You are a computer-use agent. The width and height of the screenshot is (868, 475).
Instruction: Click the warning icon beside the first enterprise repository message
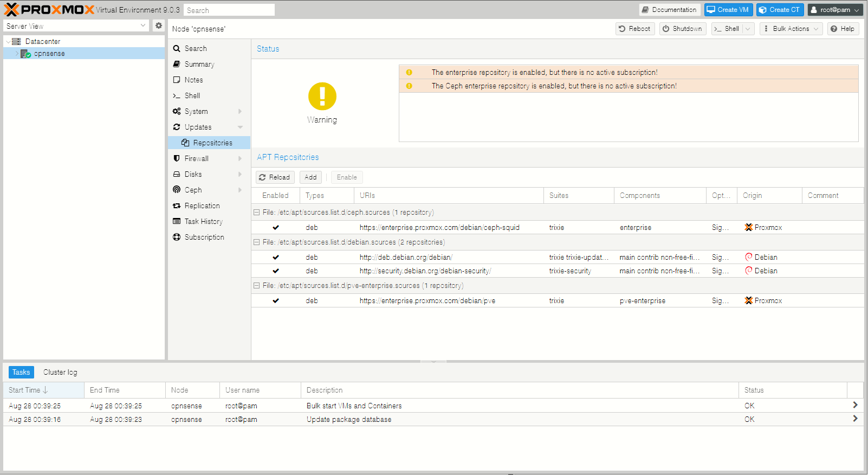point(409,72)
